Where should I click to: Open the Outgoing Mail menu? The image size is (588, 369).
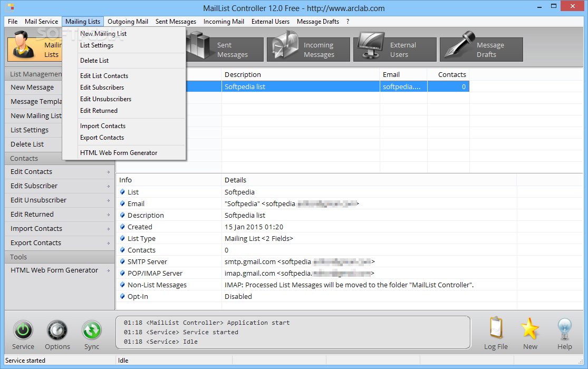tap(128, 22)
